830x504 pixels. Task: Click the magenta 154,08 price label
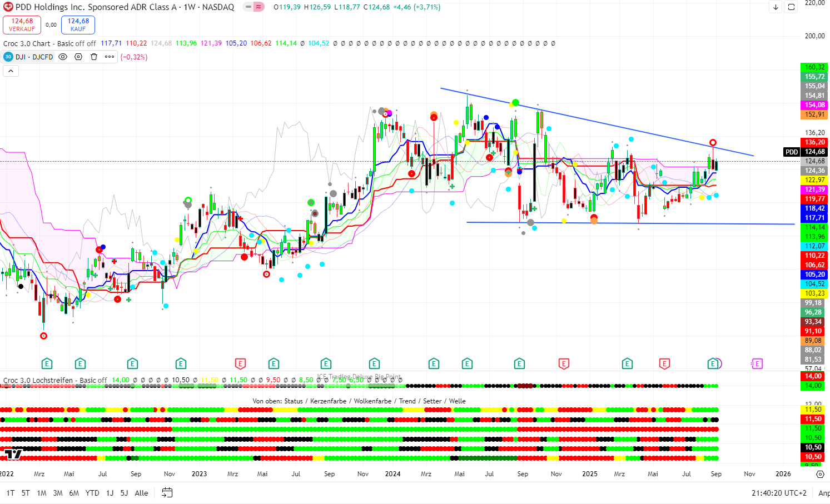[x=814, y=105]
